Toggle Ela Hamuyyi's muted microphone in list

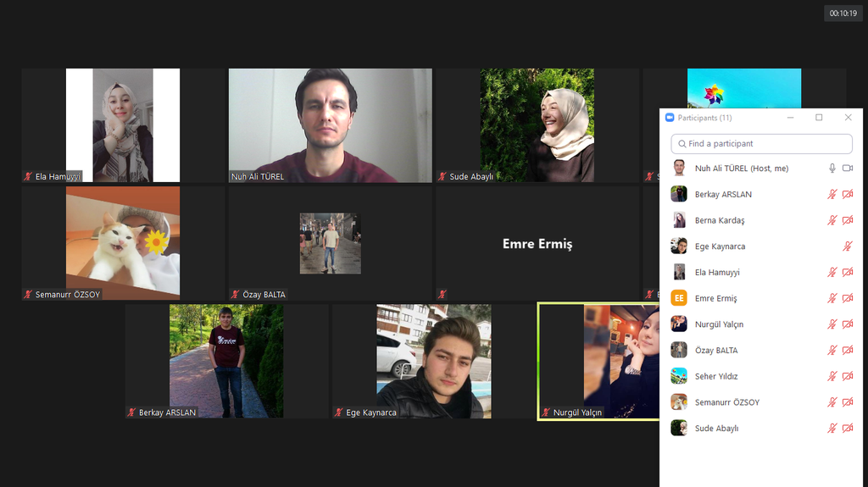pyautogui.click(x=832, y=273)
